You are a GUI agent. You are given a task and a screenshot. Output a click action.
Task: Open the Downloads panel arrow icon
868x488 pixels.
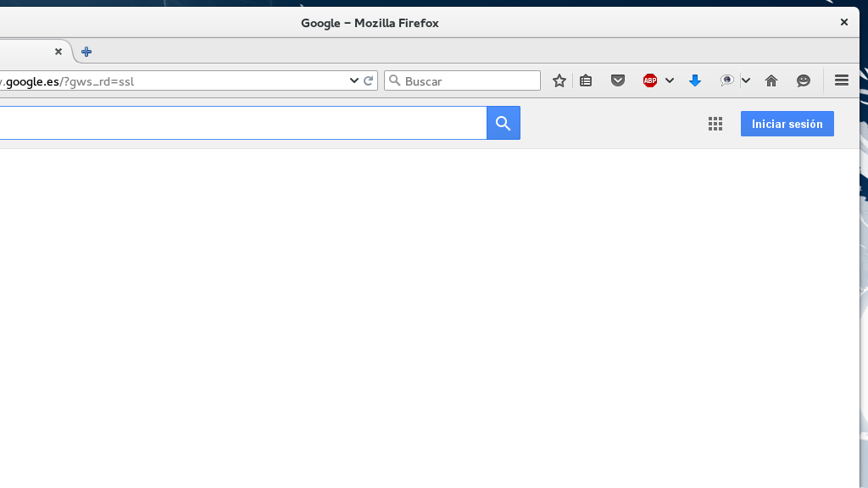tap(695, 80)
